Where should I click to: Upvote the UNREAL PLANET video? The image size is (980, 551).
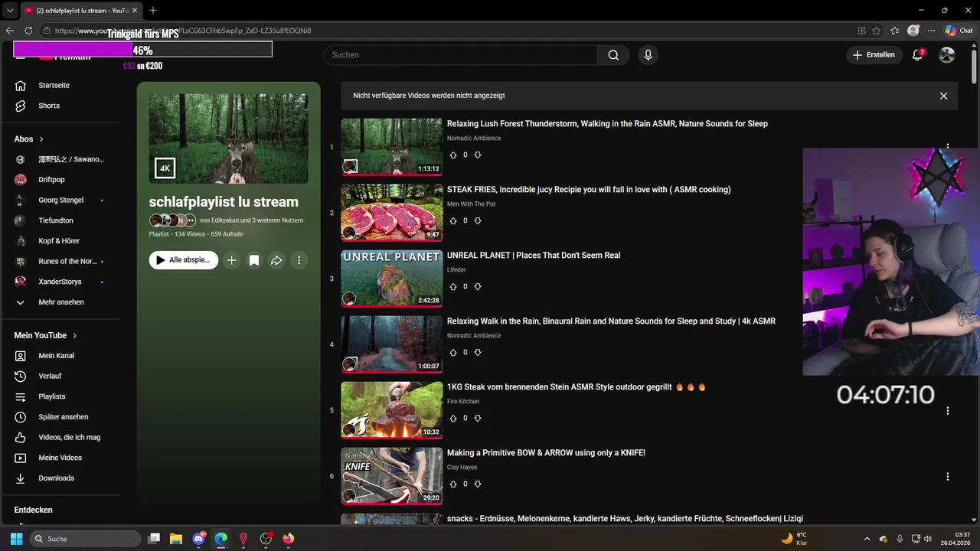coord(453,287)
